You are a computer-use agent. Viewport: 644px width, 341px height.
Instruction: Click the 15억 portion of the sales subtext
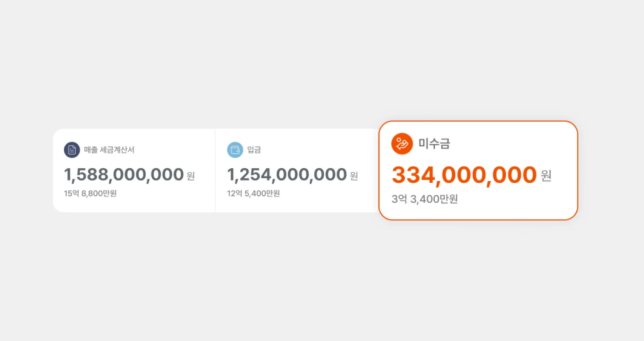tap(71, 193)
